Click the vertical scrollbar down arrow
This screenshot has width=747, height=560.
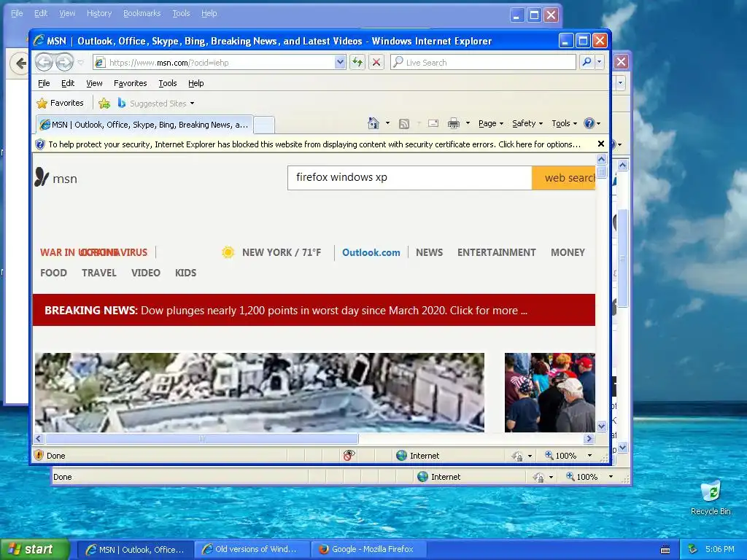[x=601, y=426]
